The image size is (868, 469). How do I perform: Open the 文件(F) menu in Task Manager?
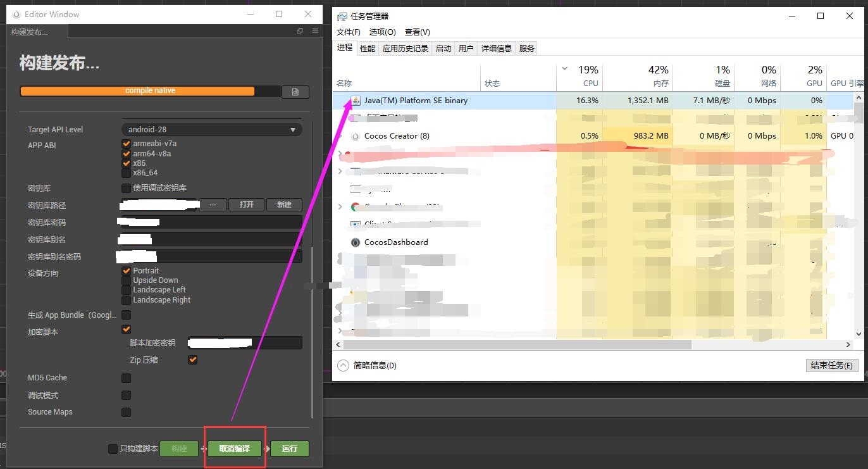[349, 32]
